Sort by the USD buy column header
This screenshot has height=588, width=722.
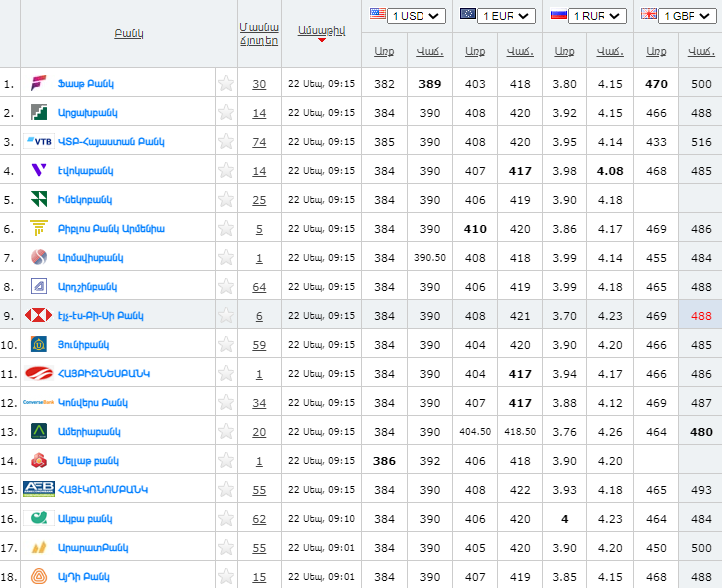(x=384, y=51)
